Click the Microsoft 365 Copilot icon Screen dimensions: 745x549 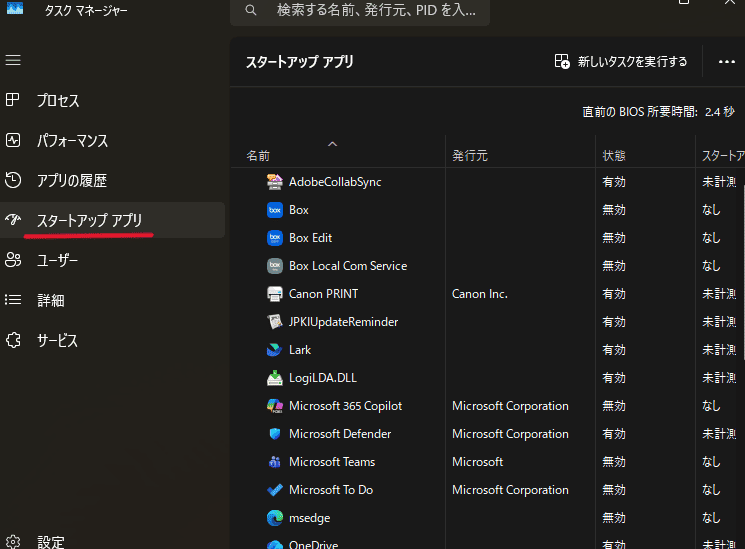tap(275, 406)
